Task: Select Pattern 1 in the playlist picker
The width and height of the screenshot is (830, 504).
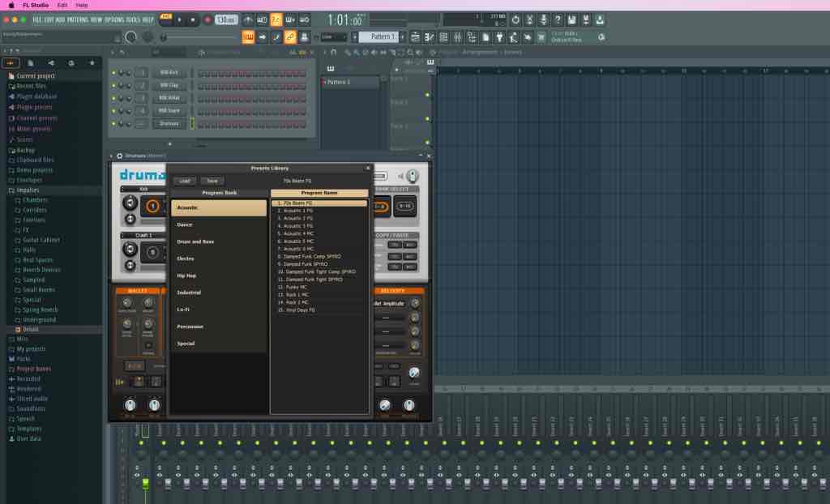Action: tap(350, 82)
